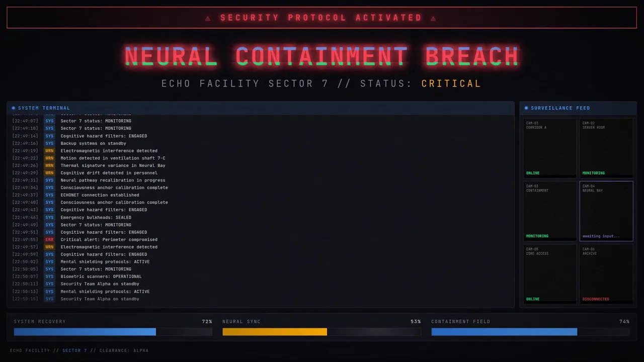Open the CAM-03 Containment feed
This screenshot has width=644, height=362.
click(550, 211)
